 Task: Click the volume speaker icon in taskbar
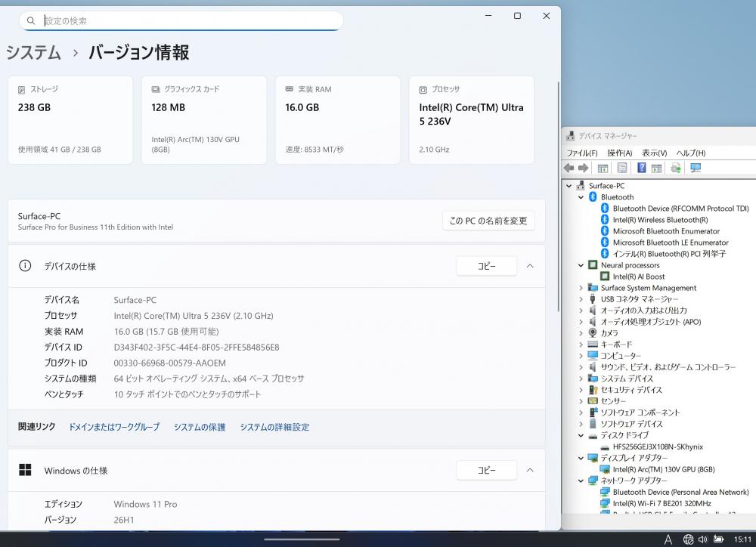coord(703,539)
